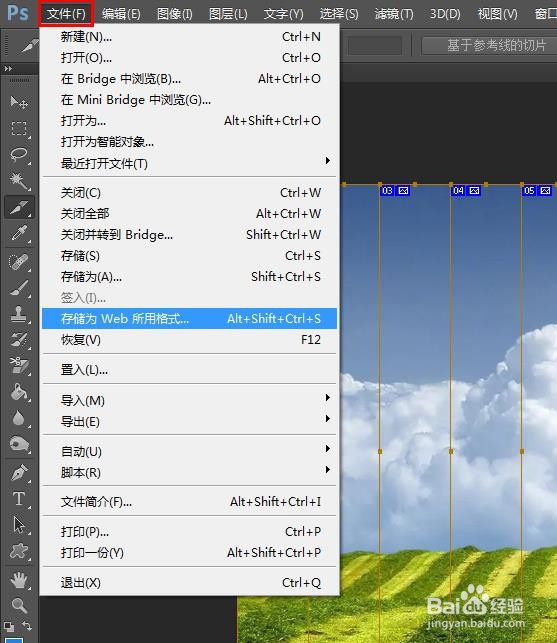Choose 存储为(A) menu entry

pyautogui.click(x=189, y=277)
